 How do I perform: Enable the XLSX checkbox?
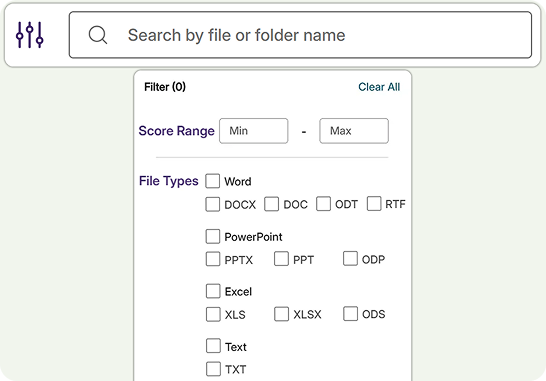[x=281, y=314]
